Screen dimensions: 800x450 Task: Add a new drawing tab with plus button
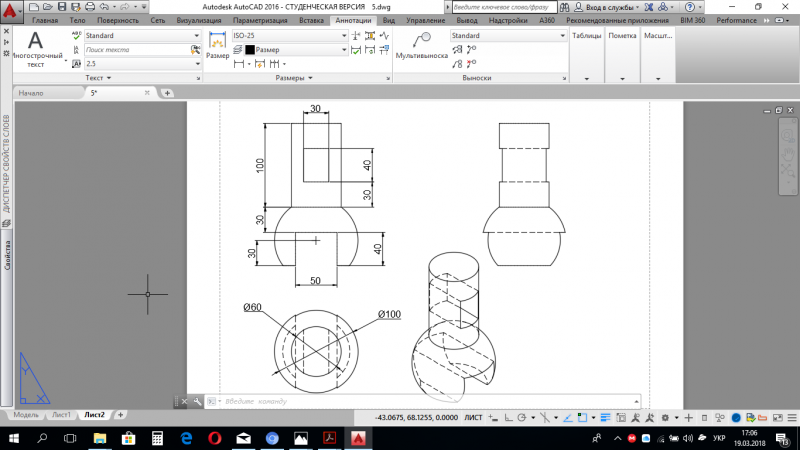click(x=167, y=93)
